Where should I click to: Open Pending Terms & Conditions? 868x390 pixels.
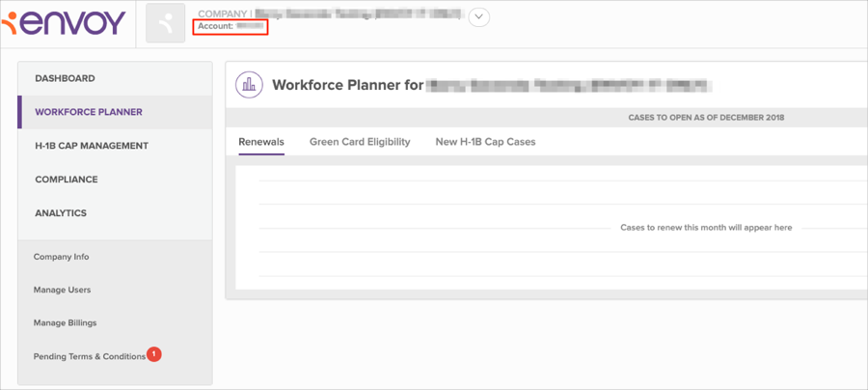click(89, 356)
